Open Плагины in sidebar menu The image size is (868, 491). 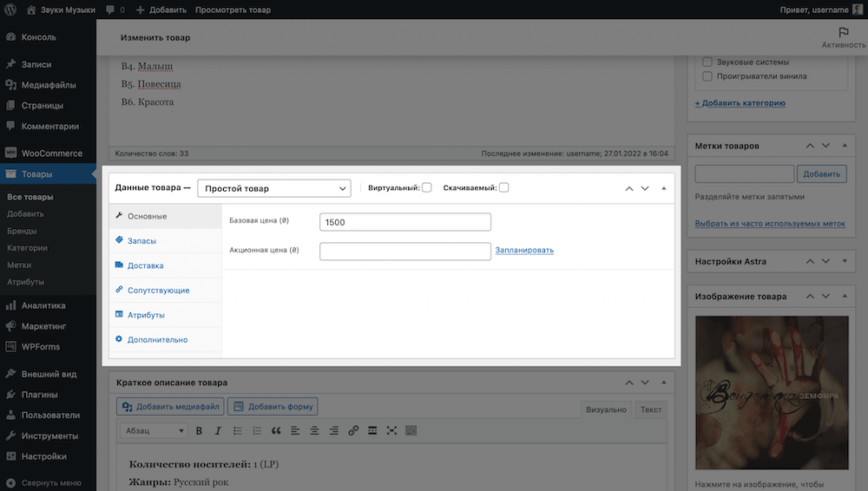pos(48,395)
